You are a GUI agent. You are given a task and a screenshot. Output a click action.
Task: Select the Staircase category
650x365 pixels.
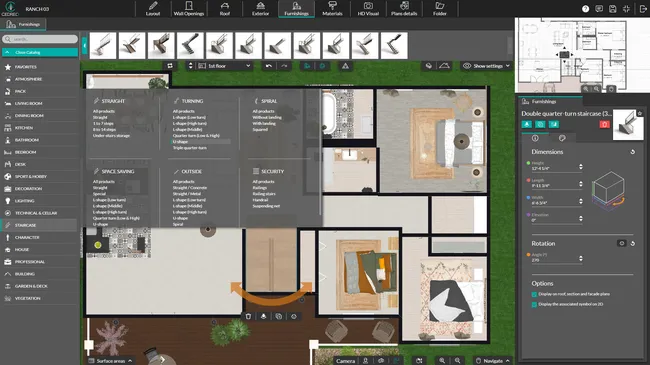pos(25,225)
